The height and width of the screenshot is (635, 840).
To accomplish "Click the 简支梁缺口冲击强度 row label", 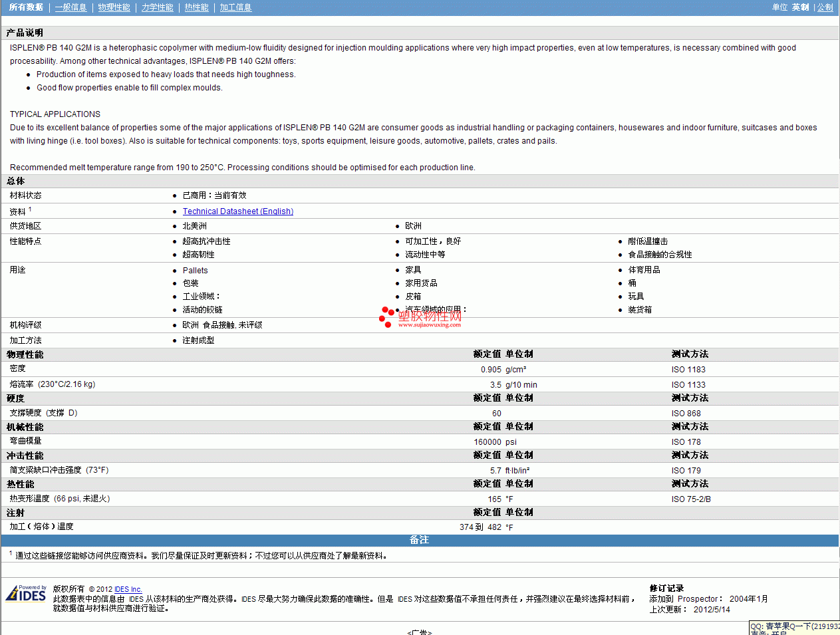I will [x=59, y=470].
